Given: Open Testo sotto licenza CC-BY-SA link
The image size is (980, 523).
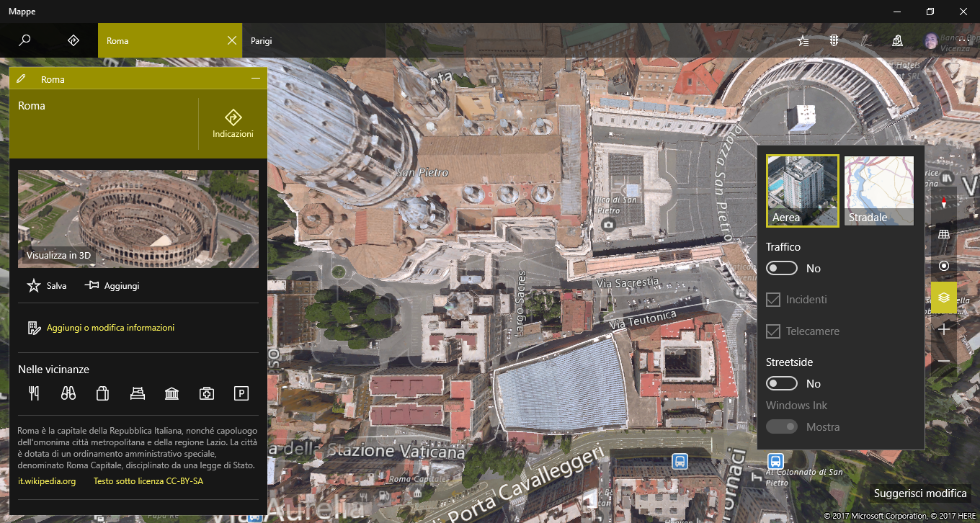Looking at the screenshot, I should tap(148, 481).
